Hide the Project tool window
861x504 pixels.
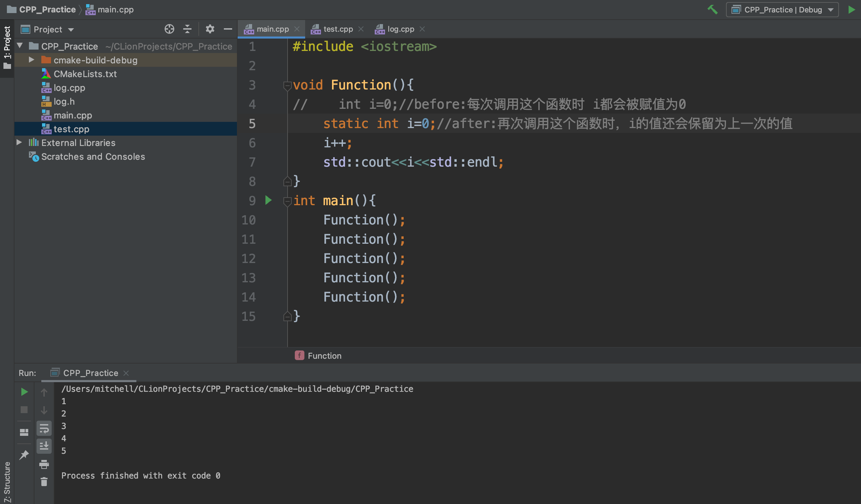click(228, 29)
